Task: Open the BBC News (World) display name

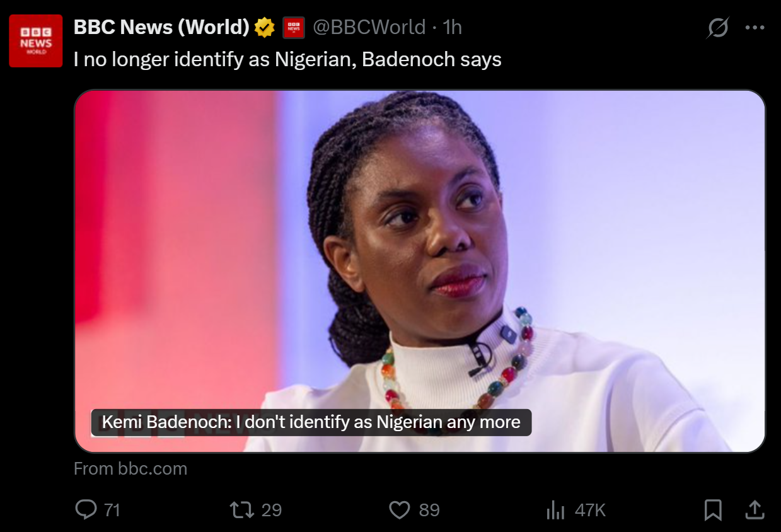Action: [162, 27]
